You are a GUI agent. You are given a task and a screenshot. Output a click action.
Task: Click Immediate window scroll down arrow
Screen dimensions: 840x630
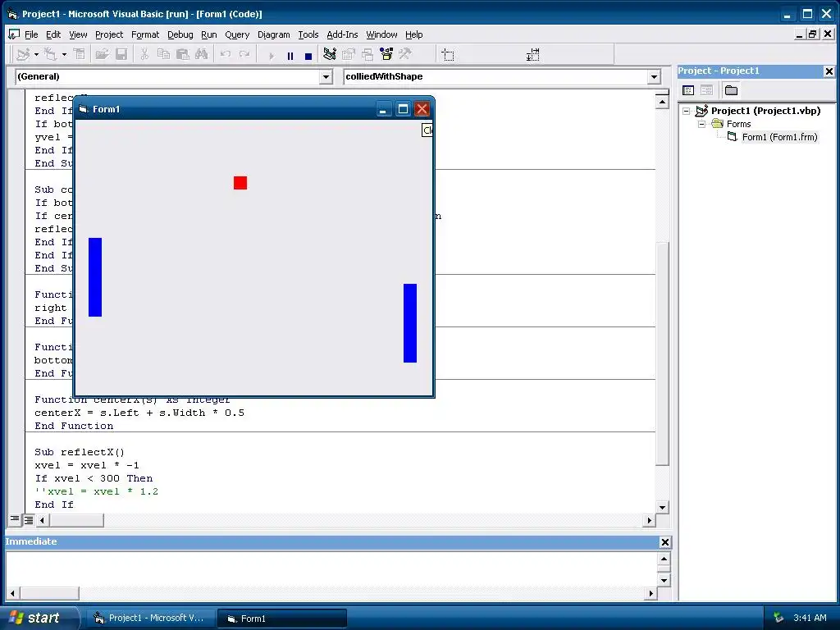click(664, 580)
